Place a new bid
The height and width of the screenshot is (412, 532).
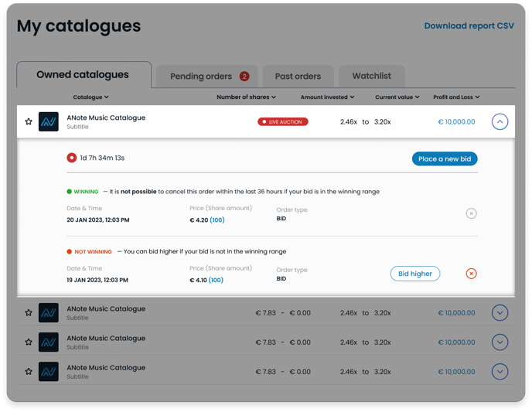tap(445, 158)
